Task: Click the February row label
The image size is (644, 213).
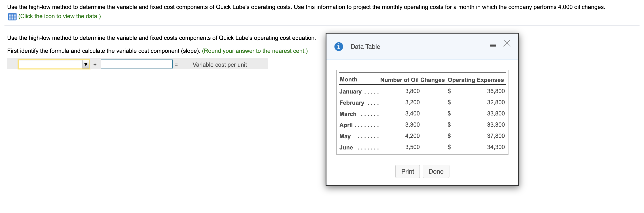Action: 352,103
